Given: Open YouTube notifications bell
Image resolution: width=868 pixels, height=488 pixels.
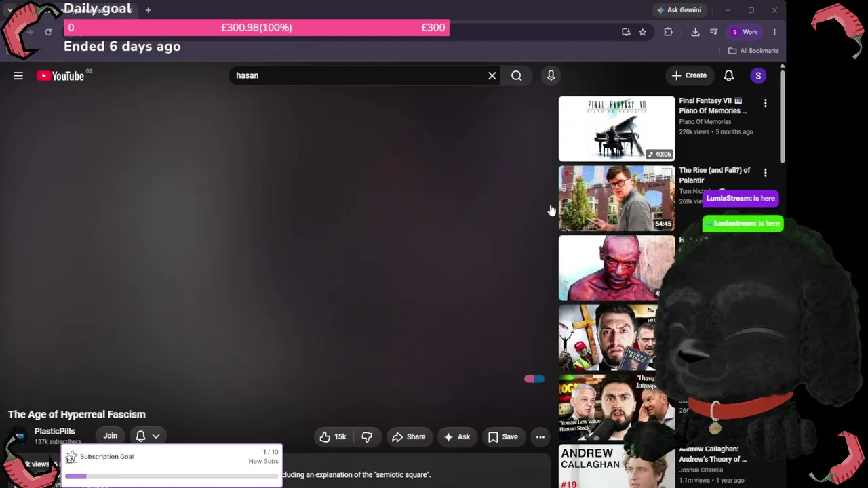Looking at the screenshot, I should [x=729, y=76].
